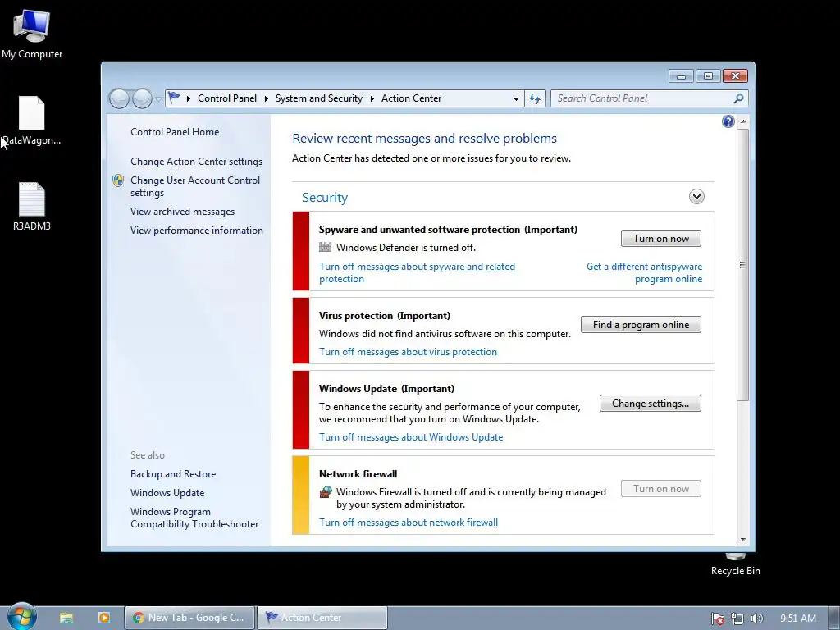The image size is (840, 630).
Task: Open Windows Program Compatibility Troubleshooter link
Action: point(194,518)
